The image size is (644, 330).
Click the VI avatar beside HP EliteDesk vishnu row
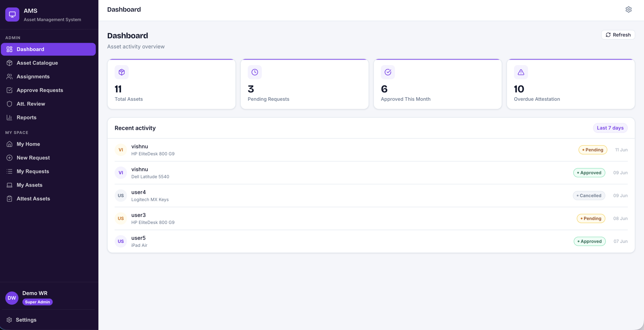[121, 150]
